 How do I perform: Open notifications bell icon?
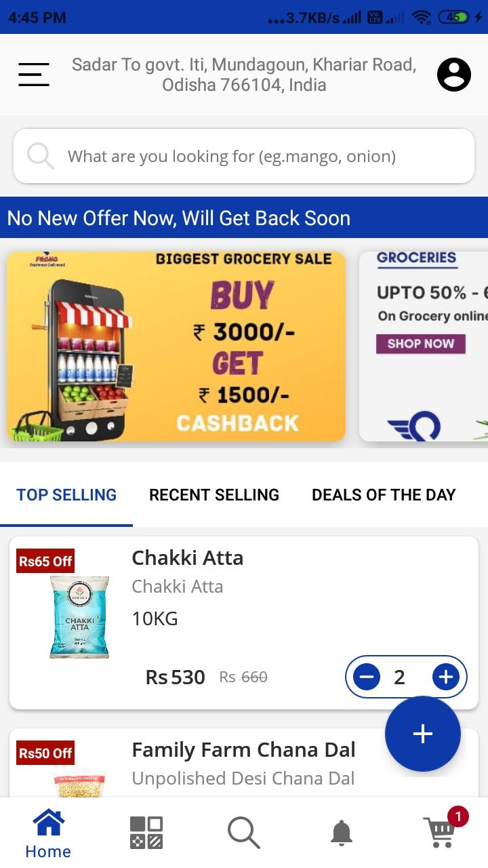(342, 833)
